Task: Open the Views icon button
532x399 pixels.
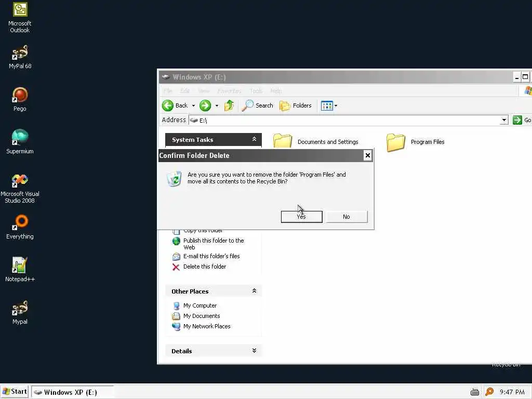Action: pyautogui.click(x=327, y=105)
